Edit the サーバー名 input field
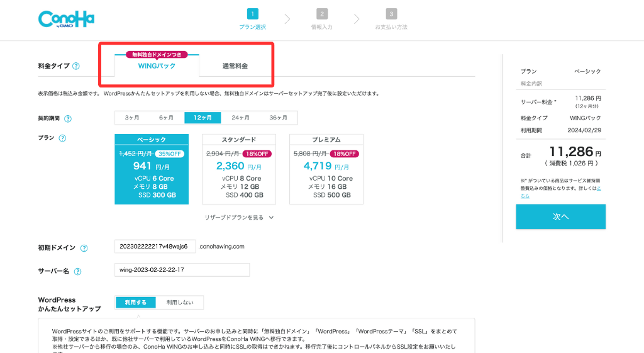 pos(182,270)
